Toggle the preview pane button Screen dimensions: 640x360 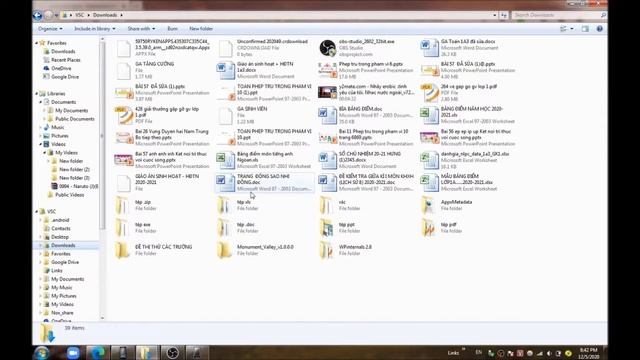pos(585,29)
